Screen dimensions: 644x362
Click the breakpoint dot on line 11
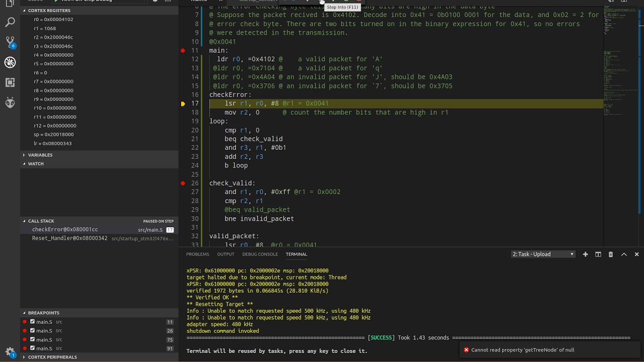183,50
